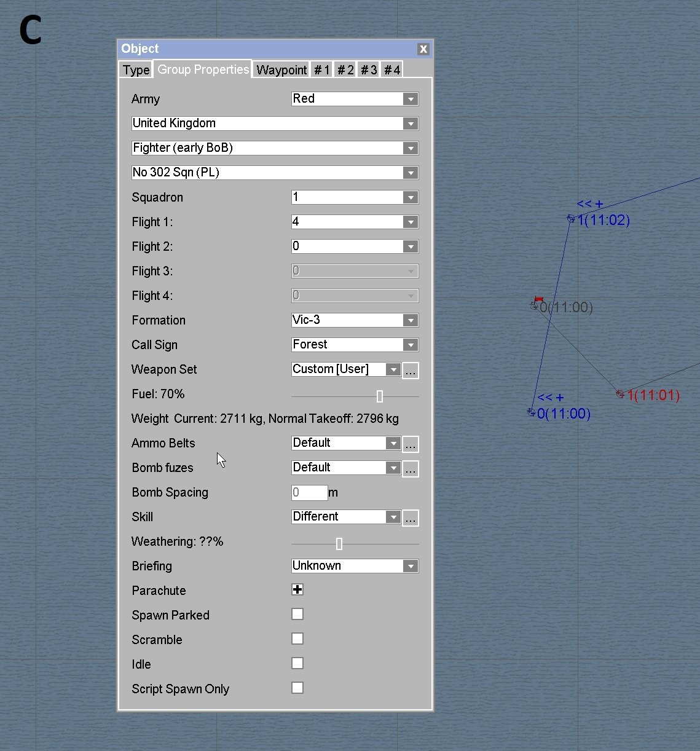Open the Formation dropdown set to Vic-3
This screenshot has width=700, height=751.
tap(355, 320)
